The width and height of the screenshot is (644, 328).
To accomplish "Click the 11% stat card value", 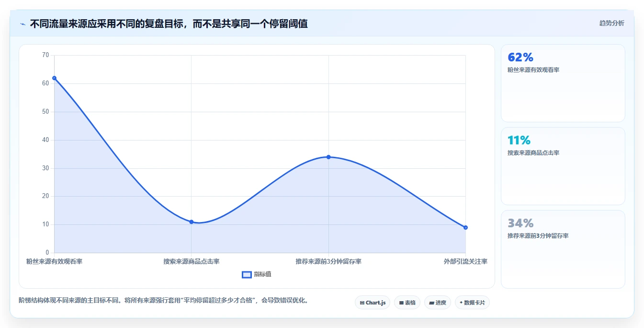I will (x=519, y=141).
